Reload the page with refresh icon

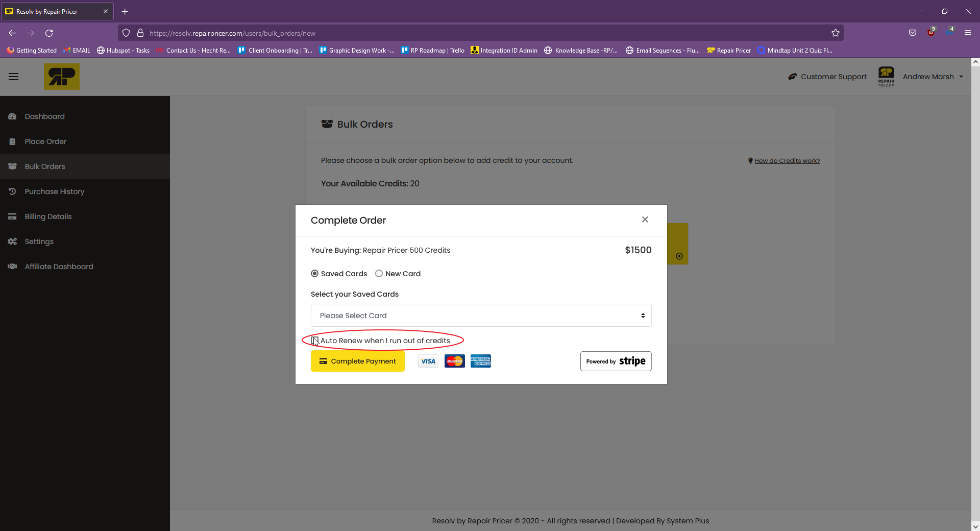(49, 33)
